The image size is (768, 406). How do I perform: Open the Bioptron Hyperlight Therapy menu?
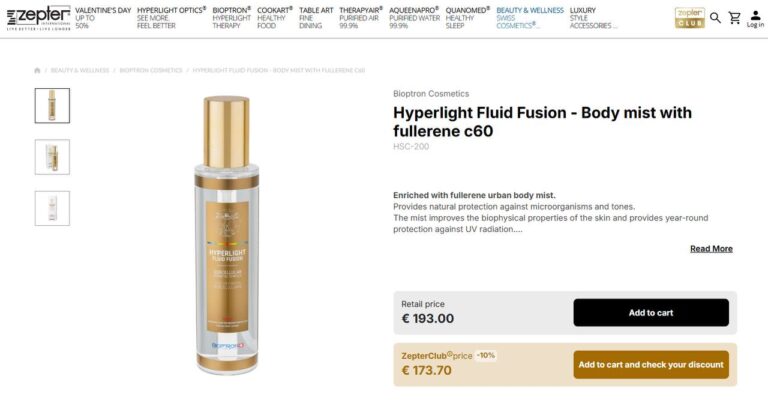232,18
